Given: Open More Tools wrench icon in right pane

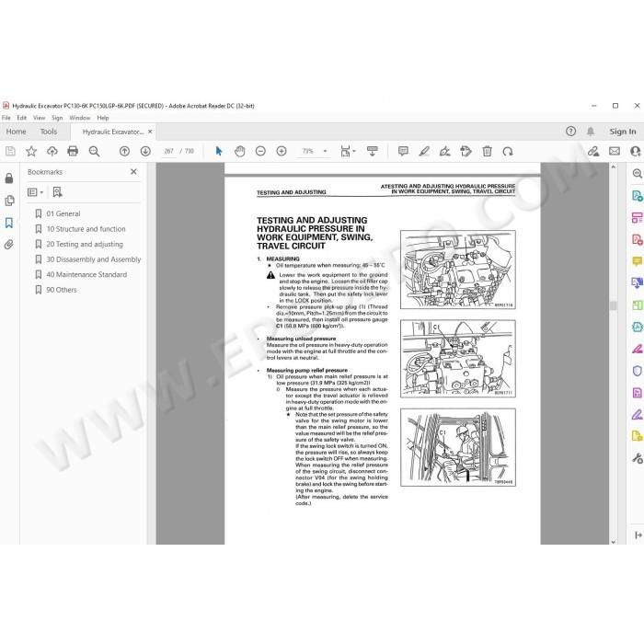Looking at the screenshot, I should (637, 458).
